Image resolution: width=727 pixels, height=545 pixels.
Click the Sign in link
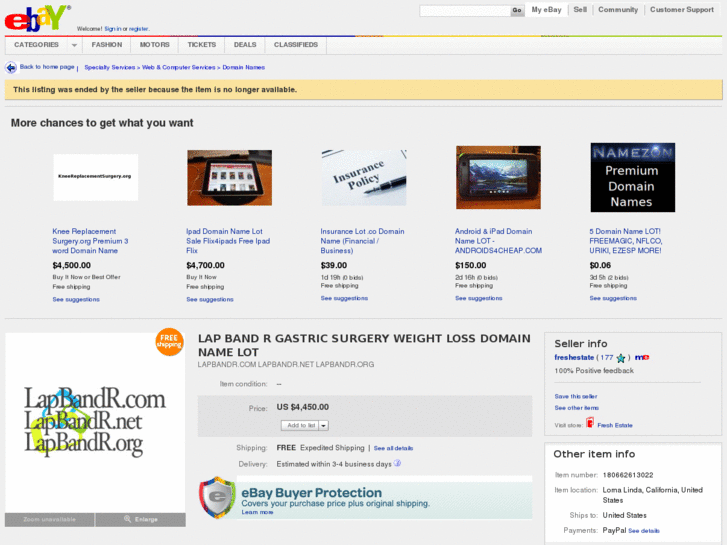point(113,29)
